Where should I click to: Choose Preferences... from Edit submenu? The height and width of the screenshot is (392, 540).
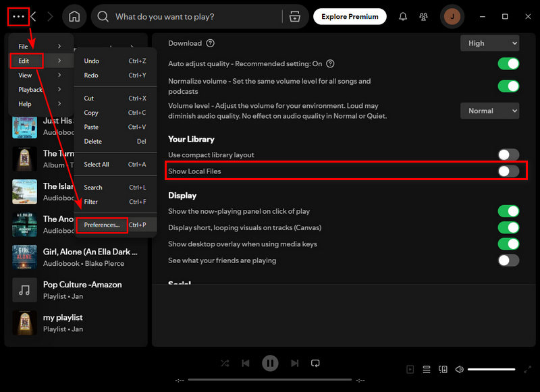coord(115,225)
